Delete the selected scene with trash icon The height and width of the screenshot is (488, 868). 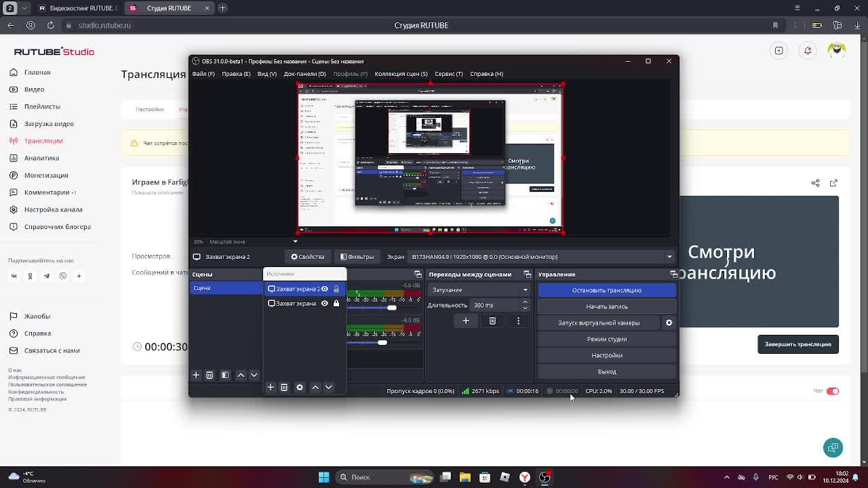click(210, 375)
